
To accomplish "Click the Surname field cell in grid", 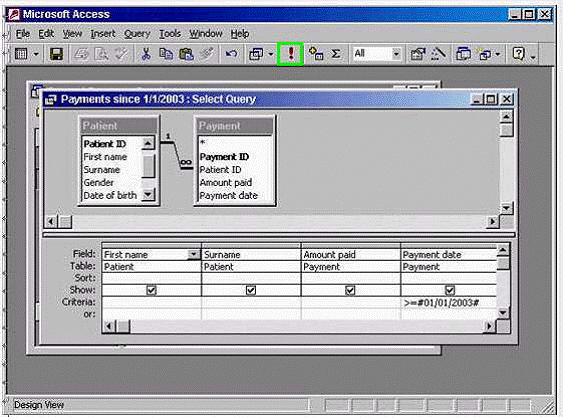I will (x=251, y=255).
